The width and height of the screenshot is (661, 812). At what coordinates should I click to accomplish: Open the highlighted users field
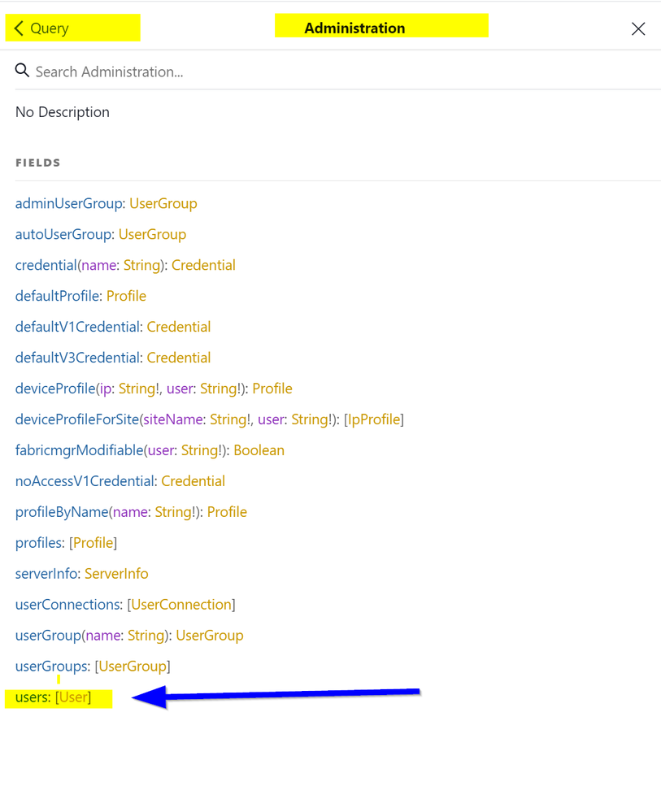[x=33, y=697]
